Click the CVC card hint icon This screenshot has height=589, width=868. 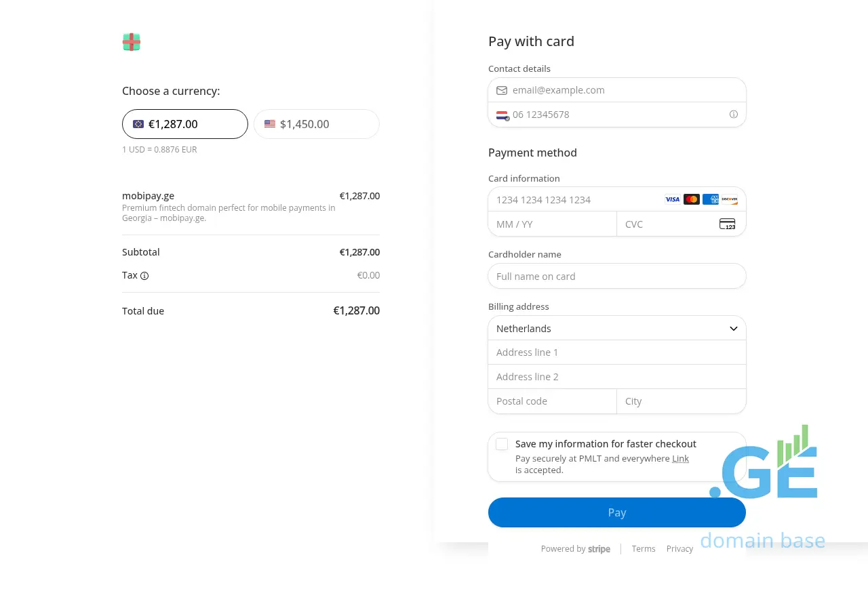727,224
